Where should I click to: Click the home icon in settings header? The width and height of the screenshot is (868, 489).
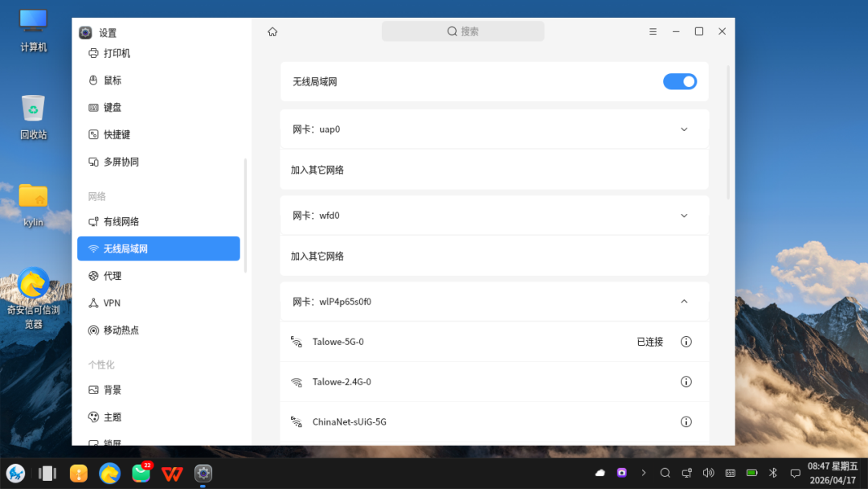pyautogui.click(x=272, y=31)
